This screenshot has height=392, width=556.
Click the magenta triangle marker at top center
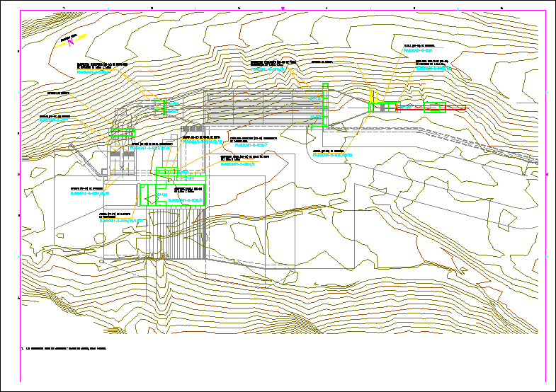point(283,8)
